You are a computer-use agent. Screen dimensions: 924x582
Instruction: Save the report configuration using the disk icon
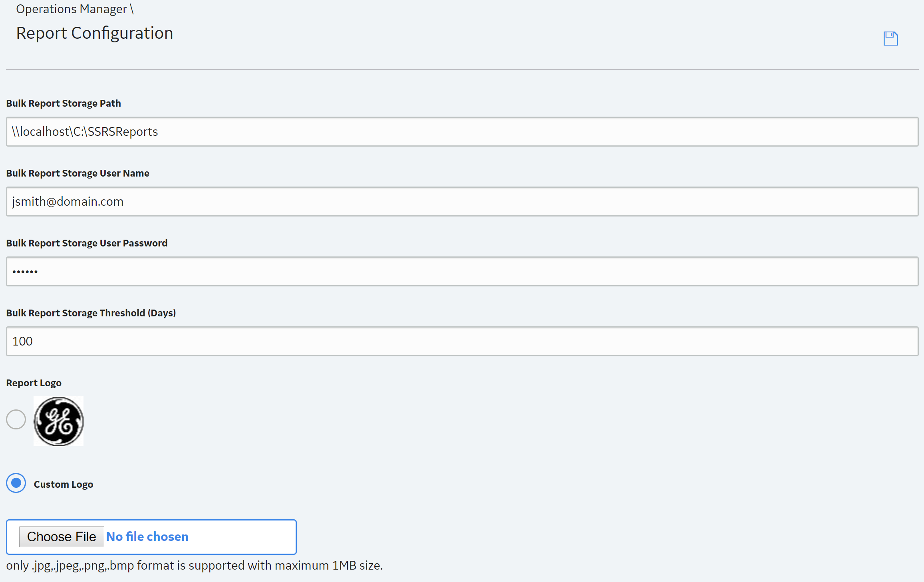tap(890, 38)
